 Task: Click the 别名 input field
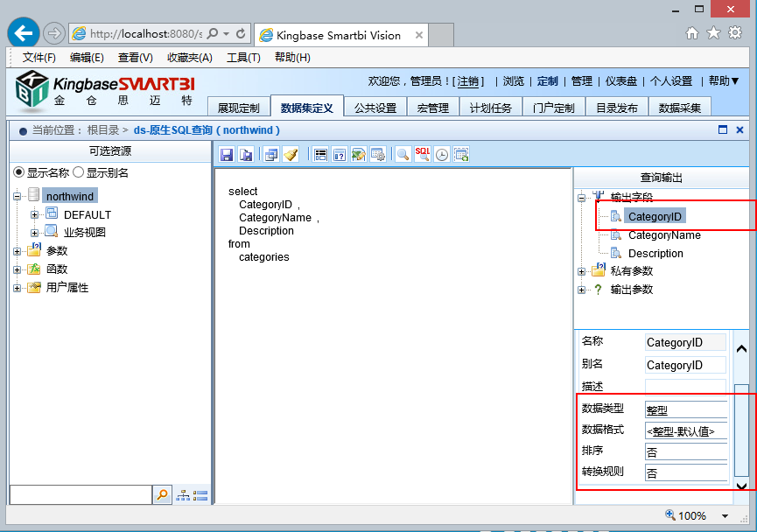tap(685, 365)
